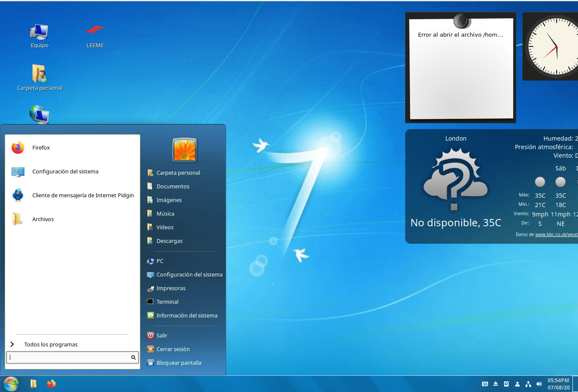This screenshot has width=578, height=392.
Task: Expand Todos los programas
Action: point(73,344)
